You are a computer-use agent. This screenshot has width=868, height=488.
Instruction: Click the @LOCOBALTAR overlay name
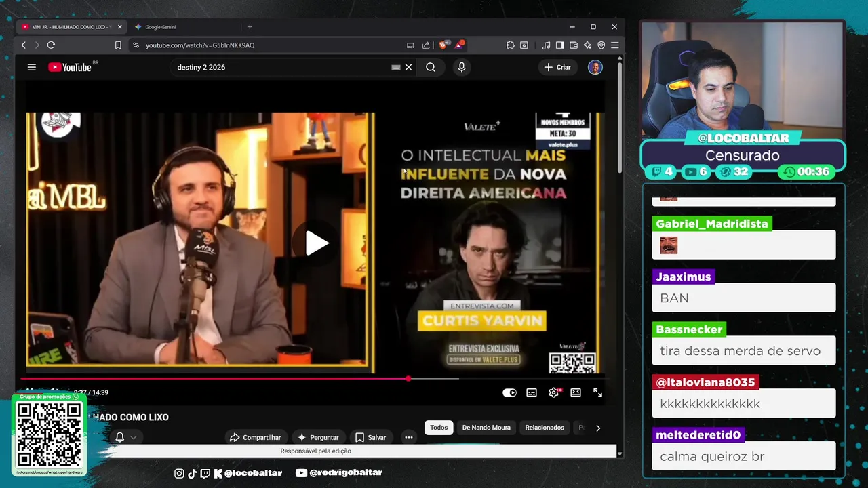[743, 138]
